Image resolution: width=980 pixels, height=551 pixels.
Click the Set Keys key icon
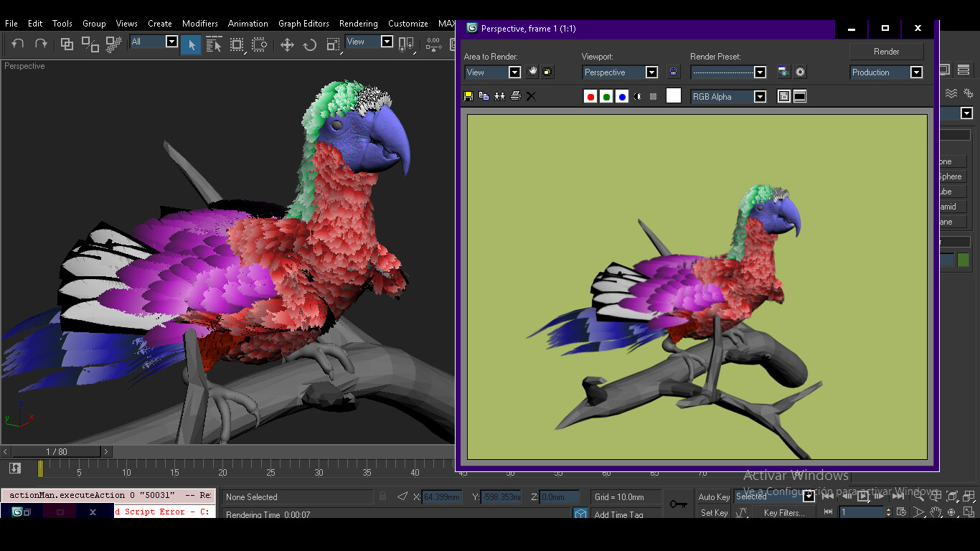678,504
